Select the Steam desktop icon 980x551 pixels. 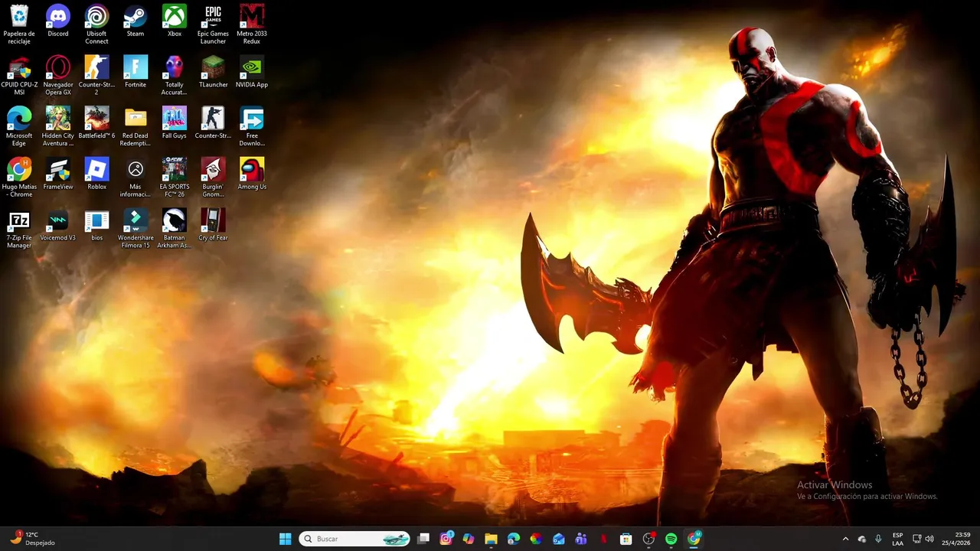pos(136,21)
